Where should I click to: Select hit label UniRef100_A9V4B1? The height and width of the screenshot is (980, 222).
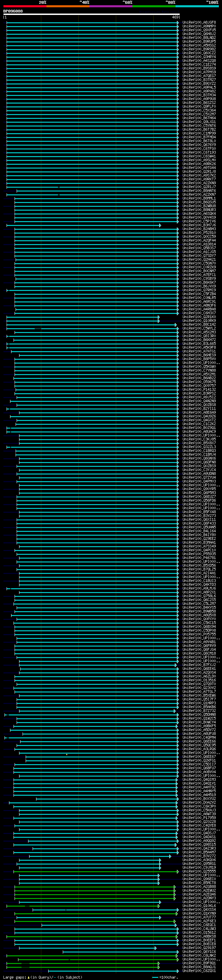[x=199, y=642]
